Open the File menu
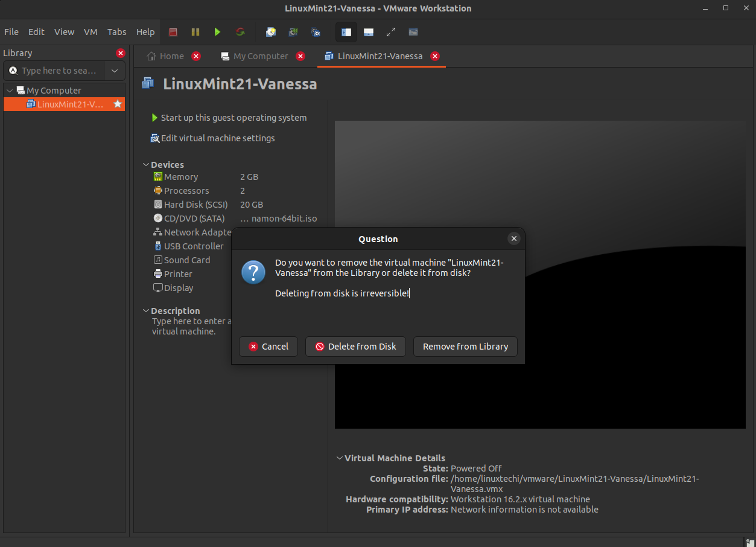756x547 pixels. point(11,32)
